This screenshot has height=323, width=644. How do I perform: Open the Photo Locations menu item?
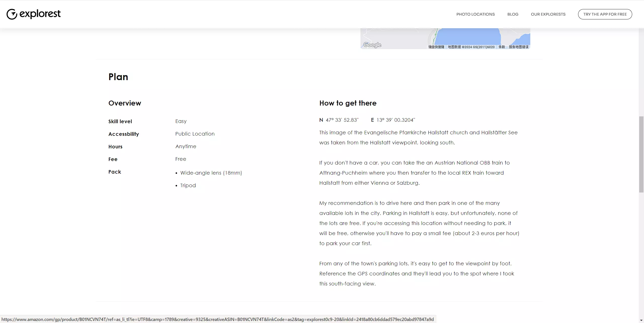tap(475, 14)
